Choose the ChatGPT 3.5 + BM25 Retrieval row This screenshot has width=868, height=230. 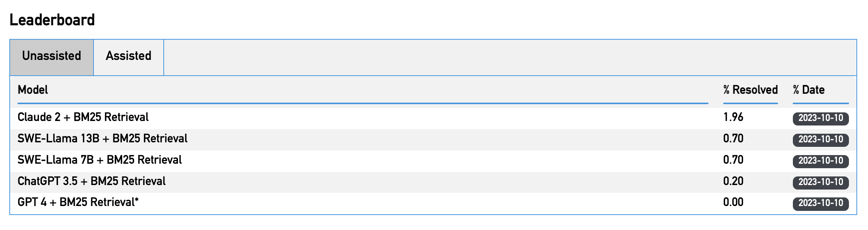tap(92, 181)
